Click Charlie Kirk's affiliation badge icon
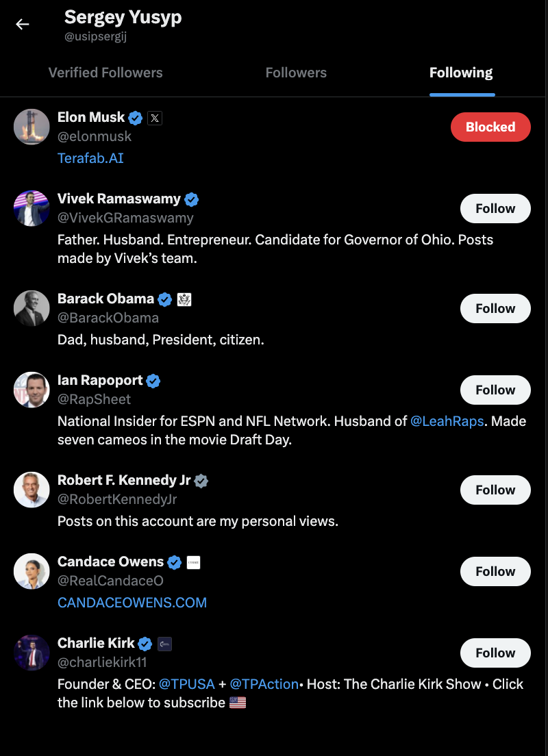 click(x=164, y=644)
